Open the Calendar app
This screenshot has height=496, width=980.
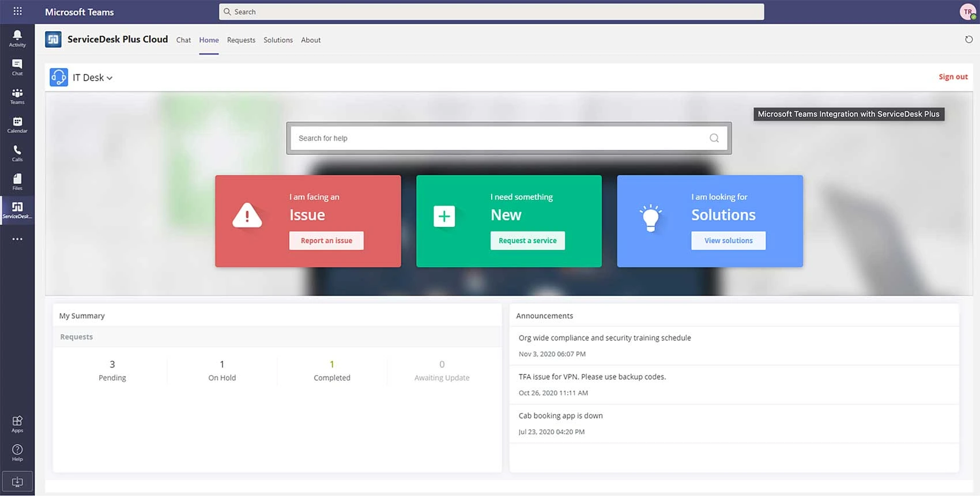[17, 125]
